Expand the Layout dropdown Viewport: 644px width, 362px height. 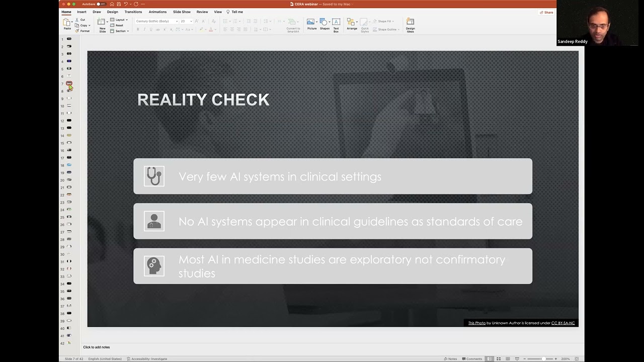[119, 20]
